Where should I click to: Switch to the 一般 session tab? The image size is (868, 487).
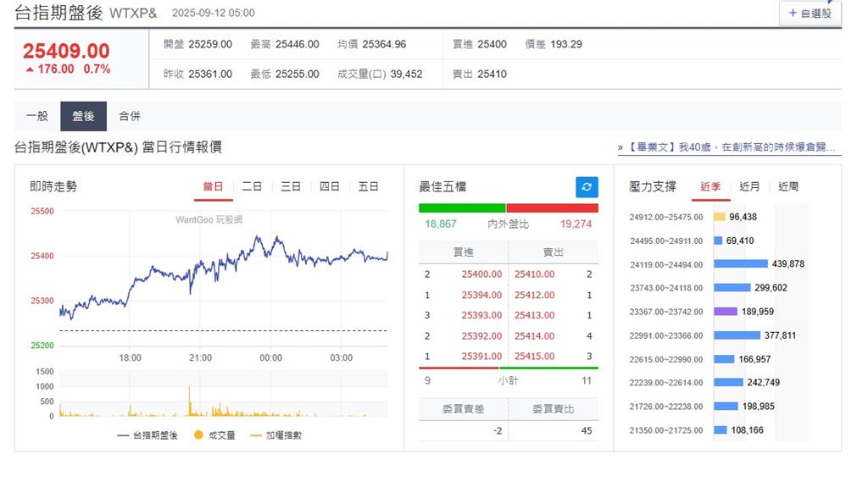37,117
